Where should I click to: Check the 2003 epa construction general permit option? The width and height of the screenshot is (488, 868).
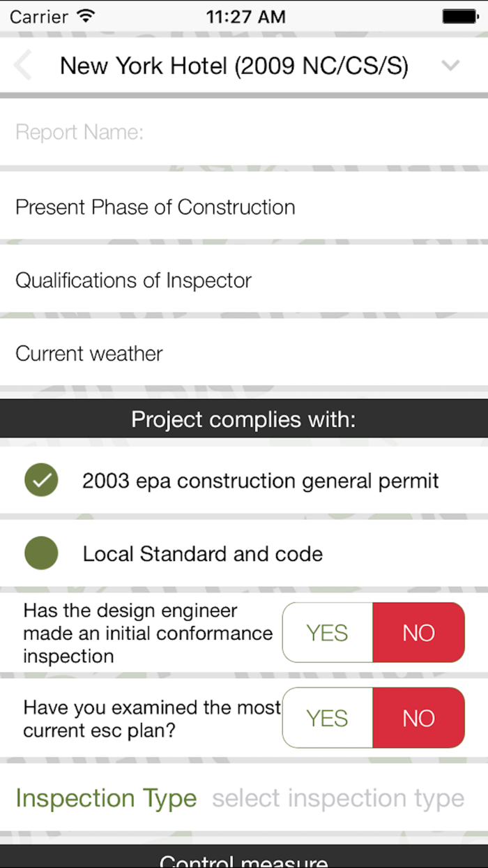click(41, 481)
